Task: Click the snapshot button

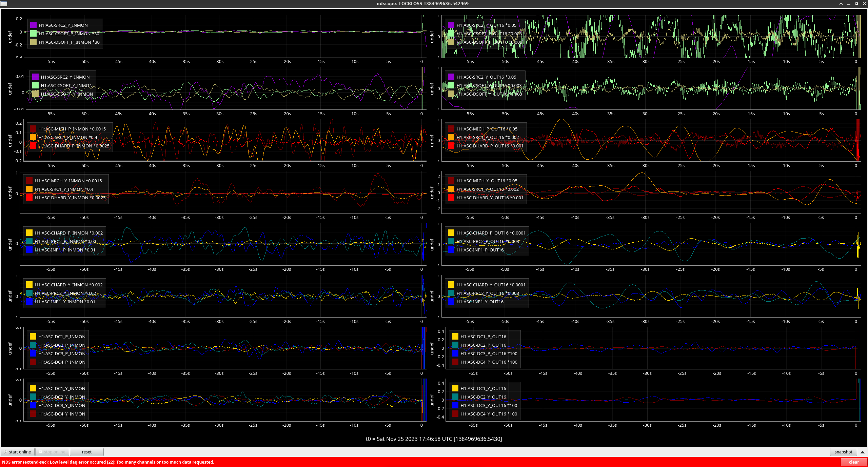Action: pyautogui.click(x=843, y=452)
